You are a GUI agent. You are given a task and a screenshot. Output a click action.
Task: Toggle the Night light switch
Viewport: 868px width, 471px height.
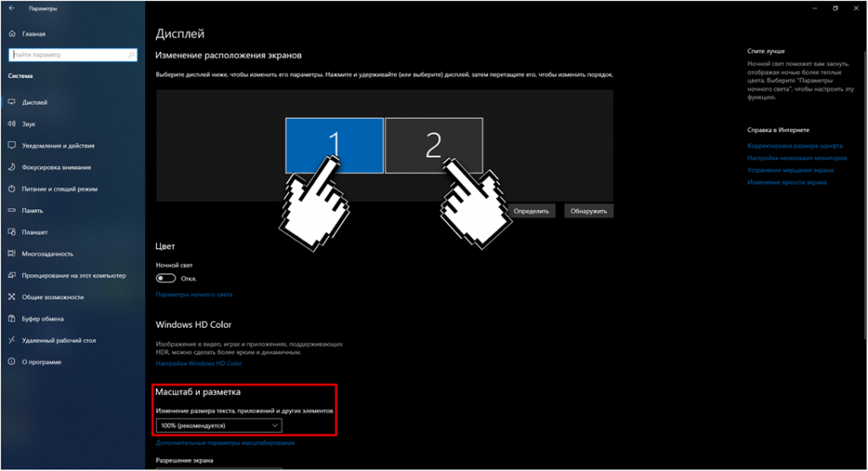[166, 278]
